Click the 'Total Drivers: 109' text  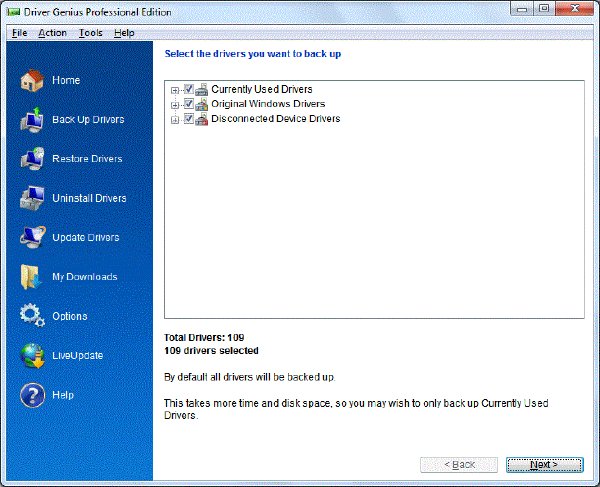(204, 338)
